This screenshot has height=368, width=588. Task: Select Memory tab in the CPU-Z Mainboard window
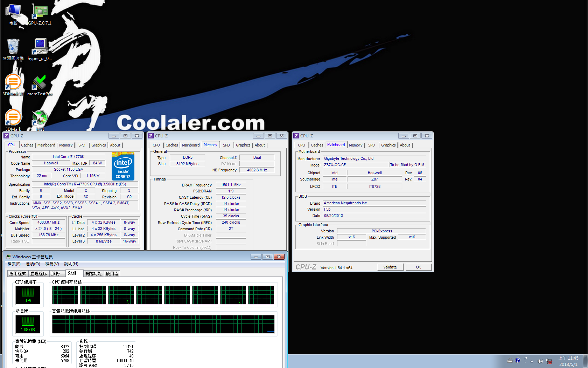click(356, 145)
